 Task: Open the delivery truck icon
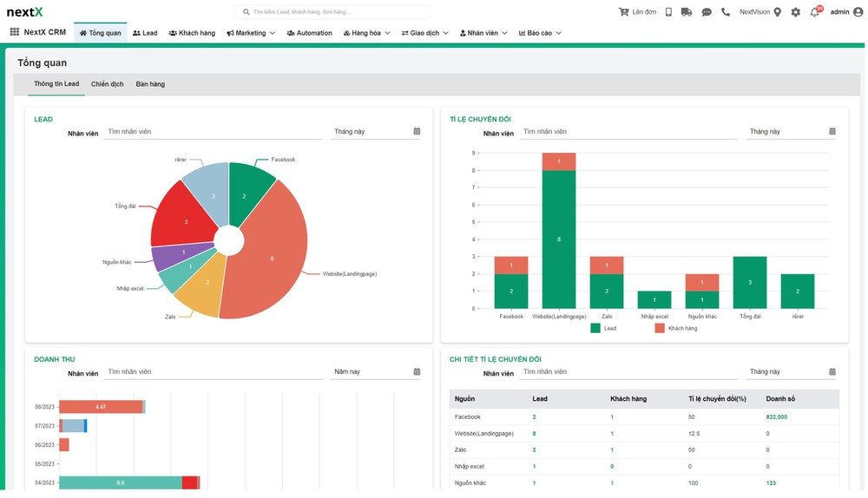click(687, 12)
